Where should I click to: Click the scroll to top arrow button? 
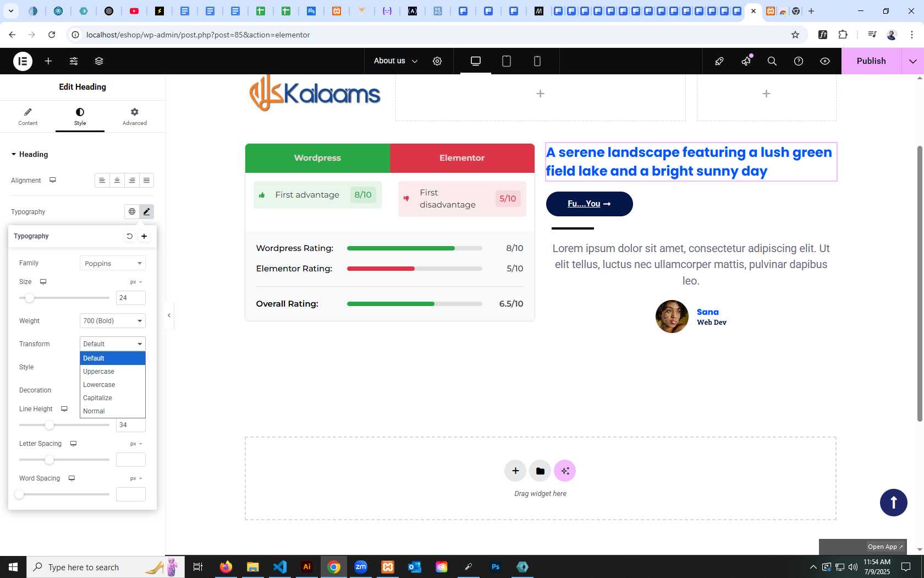(894, 503)
